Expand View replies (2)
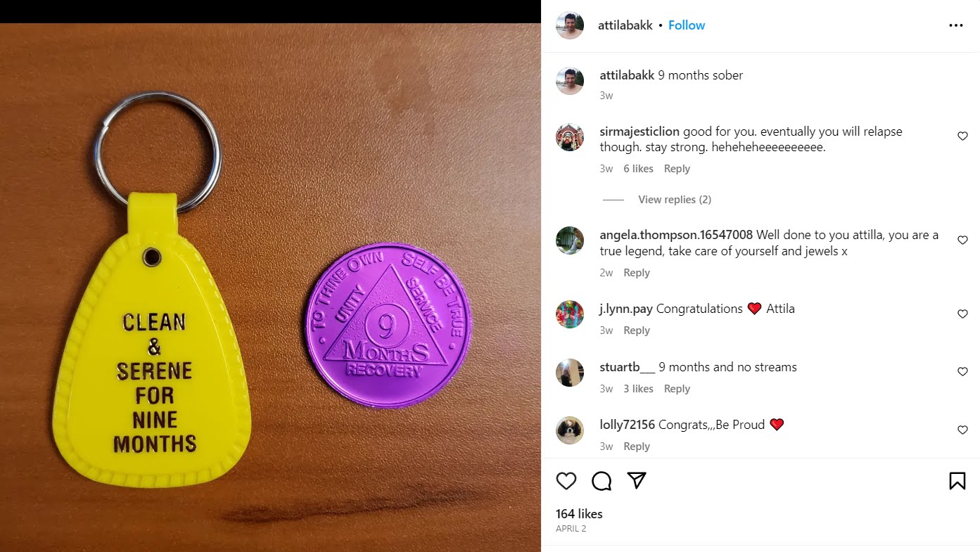This screenshot has height=552, width=980. (x=675, y=200)
